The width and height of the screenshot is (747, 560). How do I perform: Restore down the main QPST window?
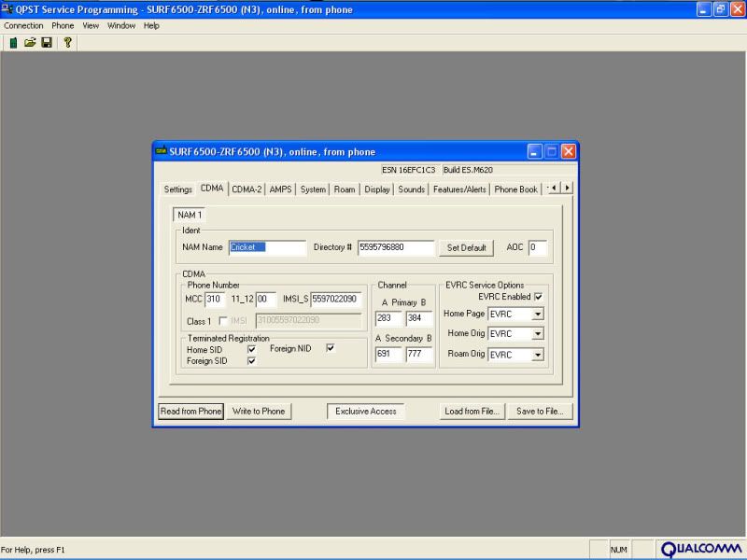(x=720, y=9)
